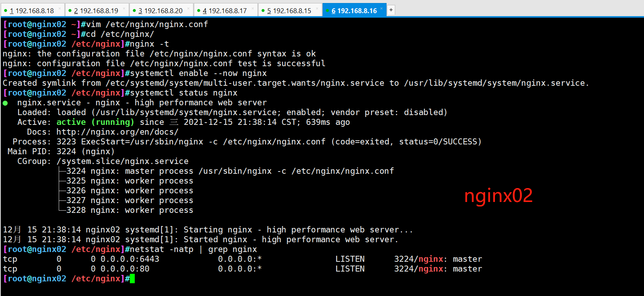Image resolution: width=644 pixels, height=296 pixels.
Task: Switch to session tab 5 192.168.8.15
Action: pos(289,11)
